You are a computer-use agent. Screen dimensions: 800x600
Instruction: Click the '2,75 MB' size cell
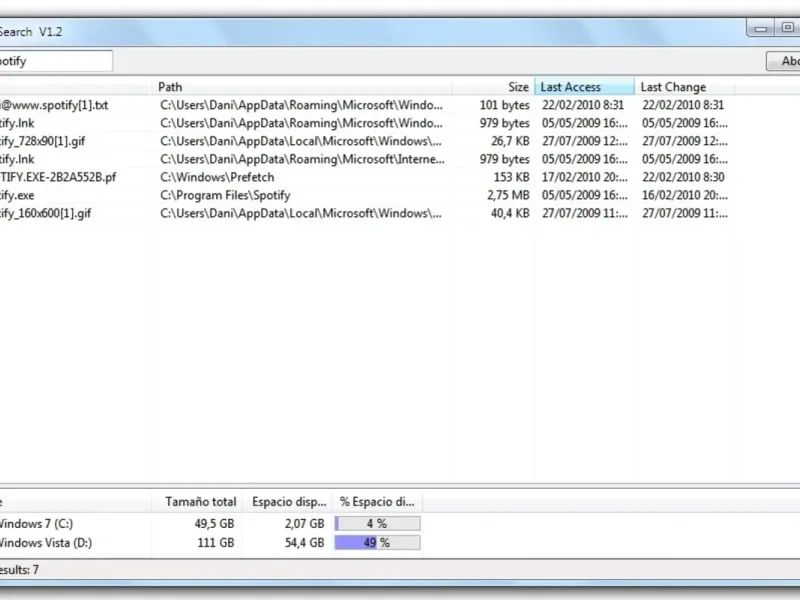click(508, 195)
